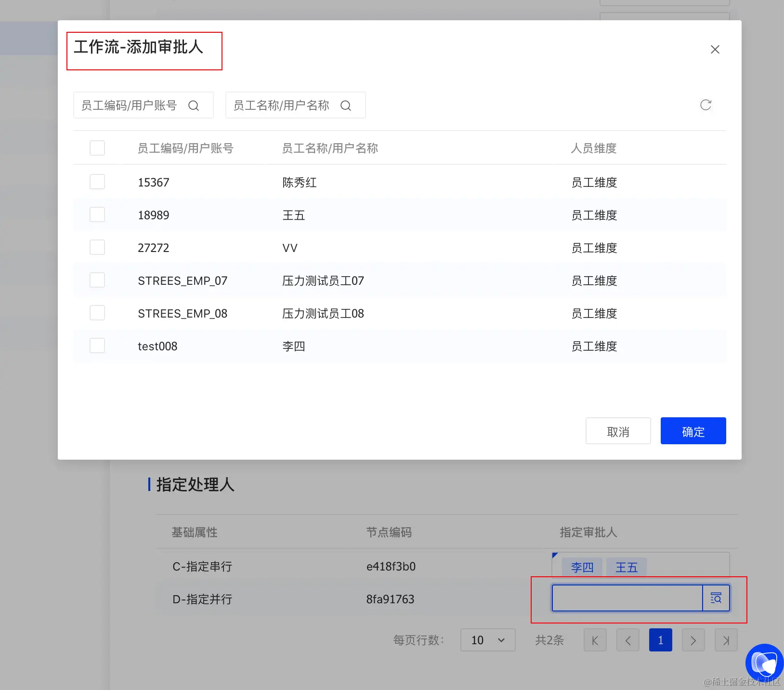Click the 李四 approver tag
The width and height of the screenshot is (784, 690).
(582, 568)
